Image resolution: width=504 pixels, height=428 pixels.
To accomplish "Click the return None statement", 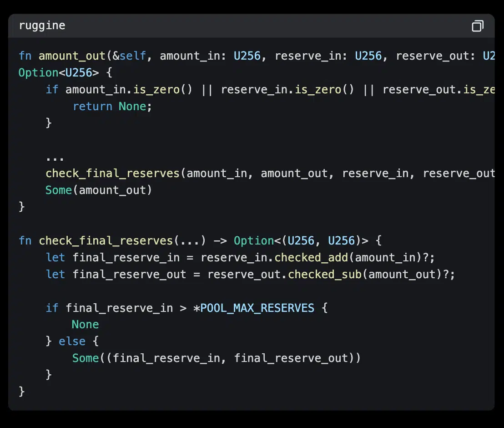I will coord(112,107).
